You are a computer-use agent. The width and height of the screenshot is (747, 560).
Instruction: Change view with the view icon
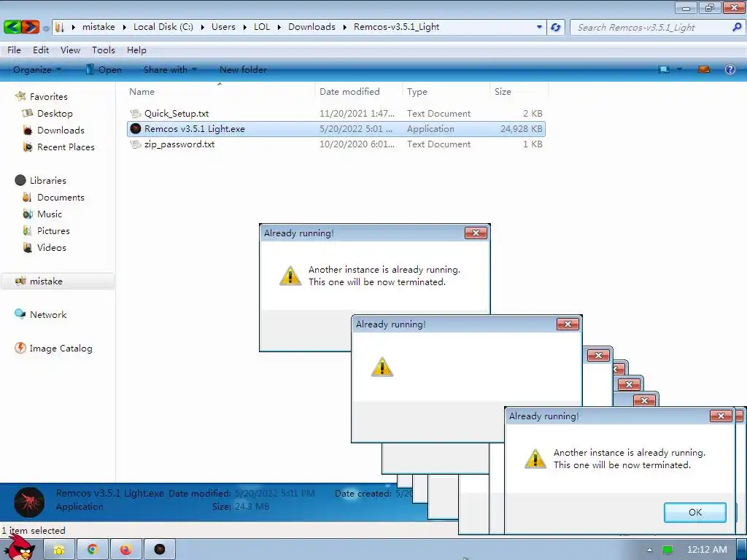pyautogui.click(x=664, y=69)
